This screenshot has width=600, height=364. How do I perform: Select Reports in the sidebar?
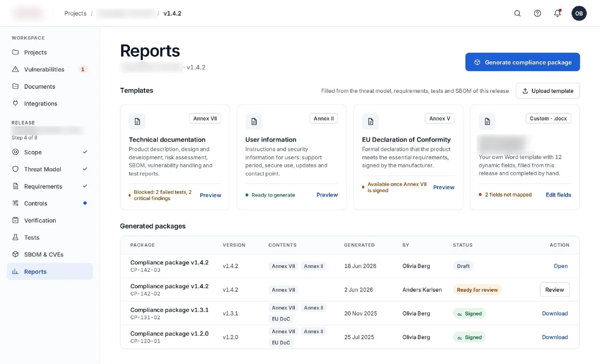50,272
